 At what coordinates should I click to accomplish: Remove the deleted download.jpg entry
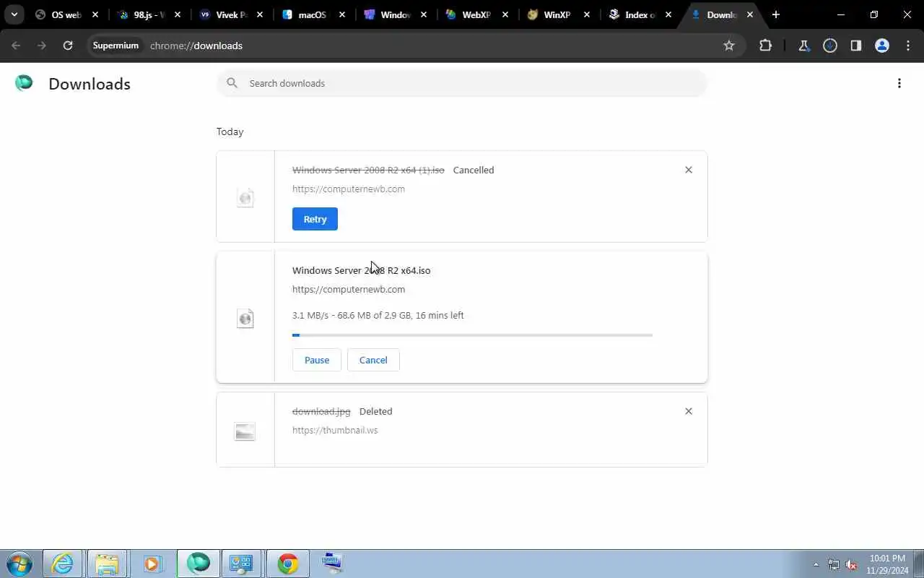(689, 411)
